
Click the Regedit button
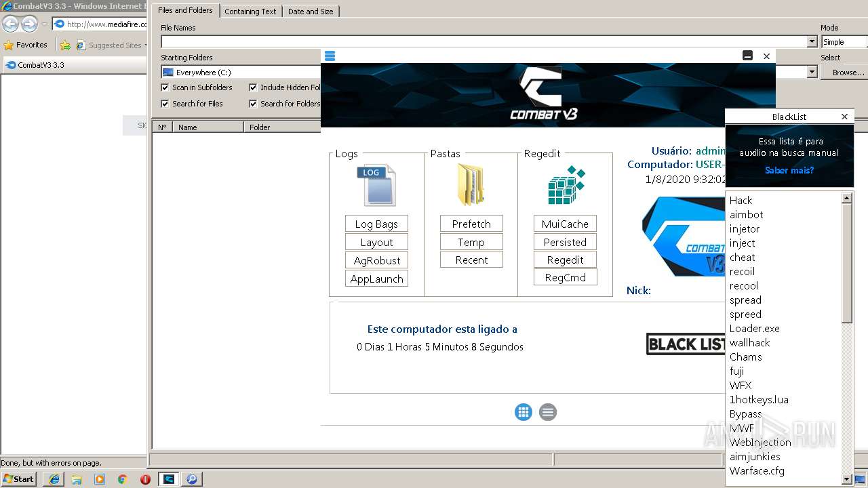pos(565,260)
